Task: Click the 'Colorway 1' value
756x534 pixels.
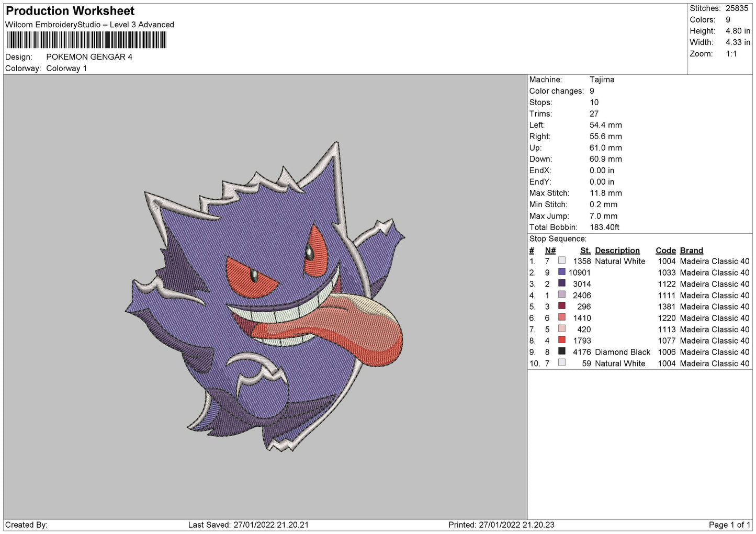Action: (66, 69)
